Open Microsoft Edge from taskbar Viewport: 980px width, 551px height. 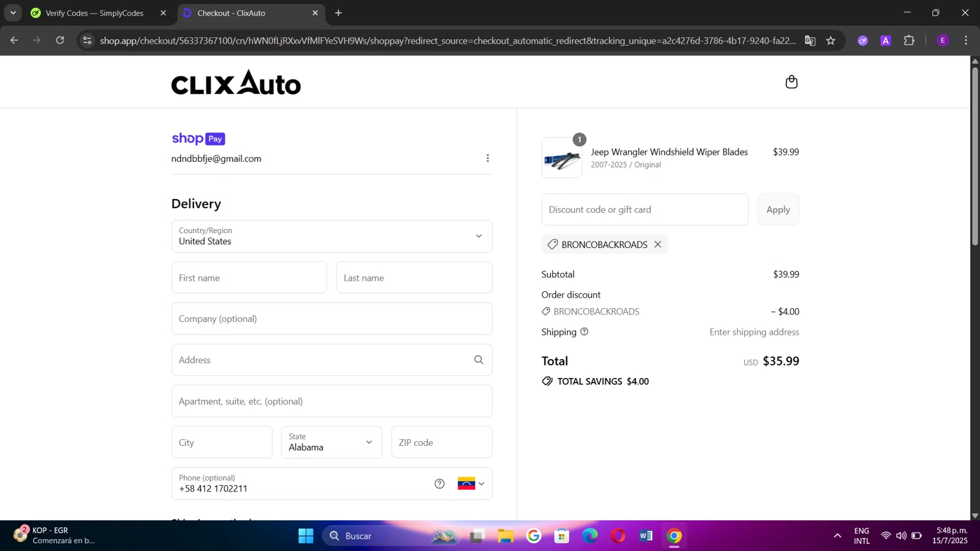pyautogui.click(x=590, y=536)
